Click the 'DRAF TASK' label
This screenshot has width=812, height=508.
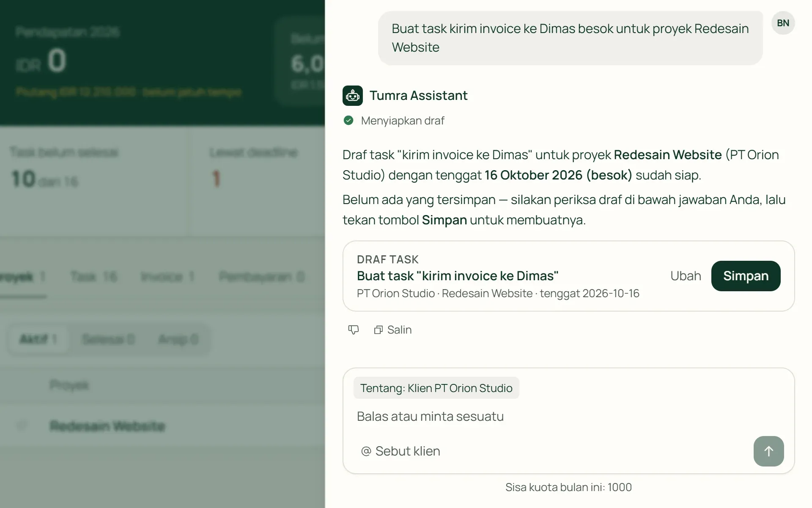click(388, 259)
